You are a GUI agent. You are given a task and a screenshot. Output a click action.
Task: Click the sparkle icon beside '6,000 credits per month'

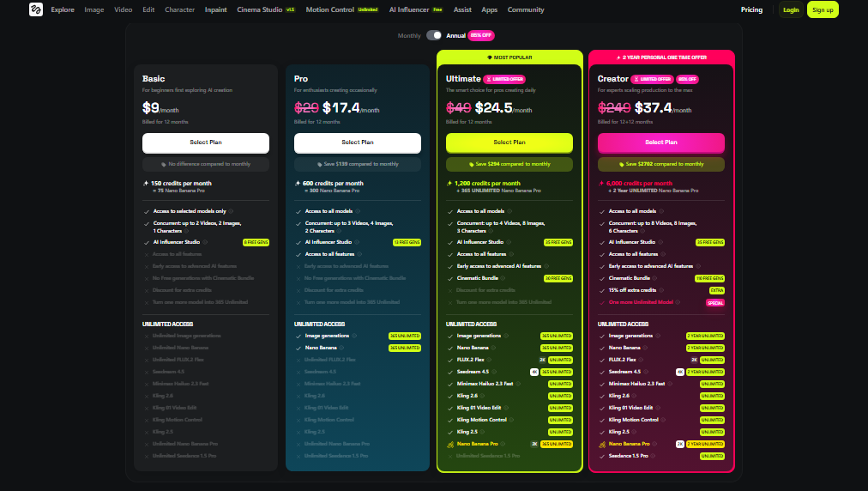click(601, 184)
